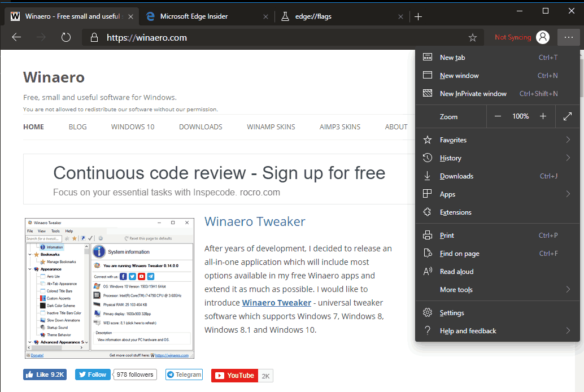Open the DOWNLOADS navigation link

pos(201,127)
